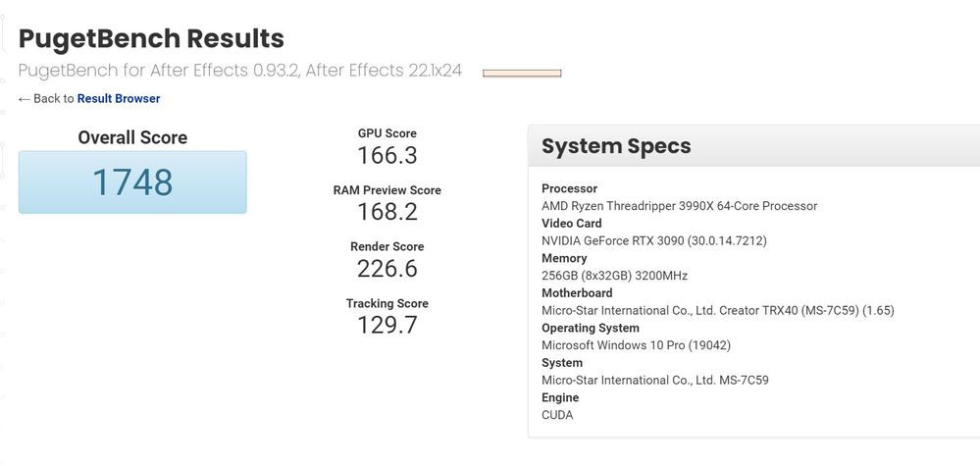This screenshot has height=466, width=980.
Task: Click the back arrow before 'Back to'
Action: coord(25,98)
